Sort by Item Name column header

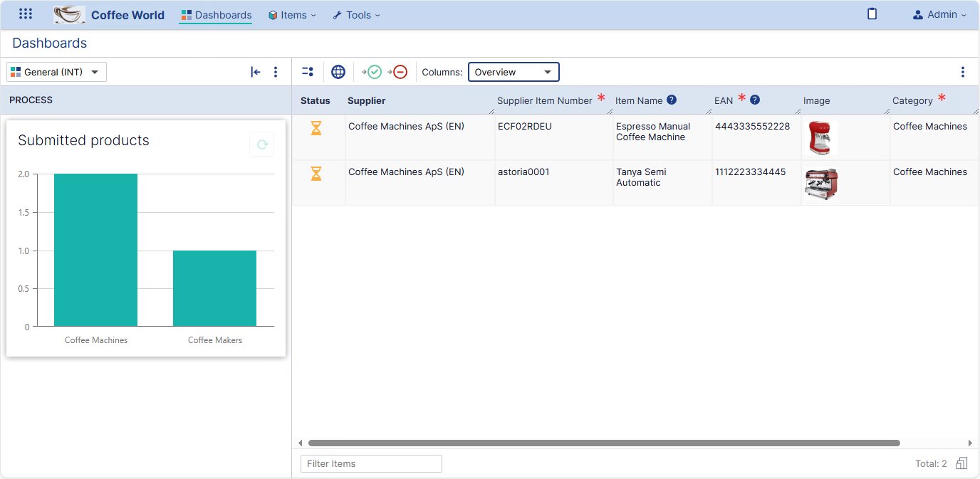coord(639,100)
